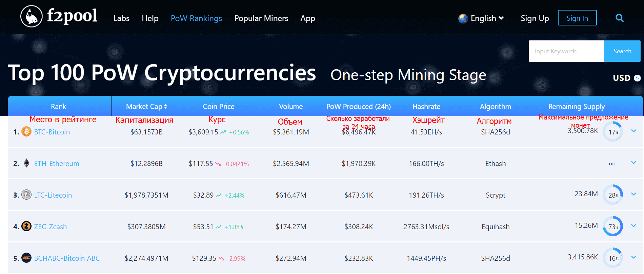
Task: Click Bitcoin ABC 16% supply progress ring
Action: (x=613, y=258)
